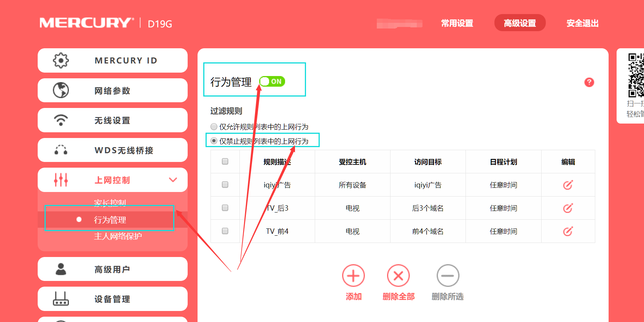644x322 pixels.
Task: Click the 日程计划 column header
Action: tap(504, 162)
